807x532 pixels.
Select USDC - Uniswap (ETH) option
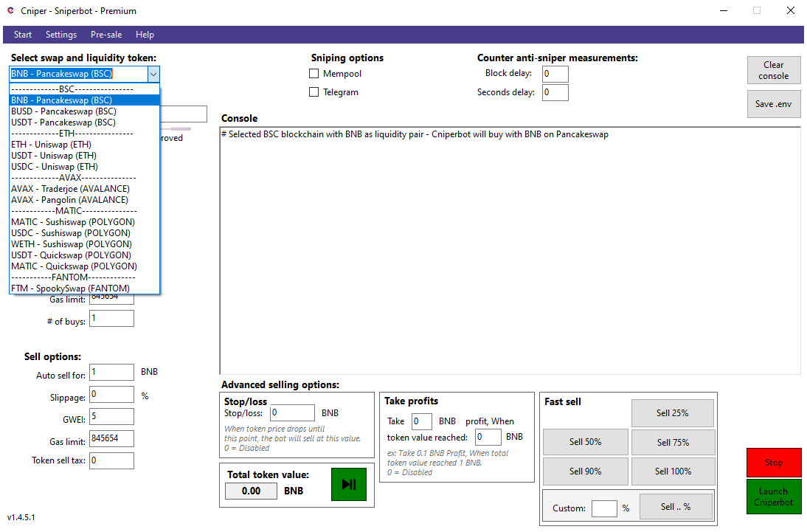[84, 166]
